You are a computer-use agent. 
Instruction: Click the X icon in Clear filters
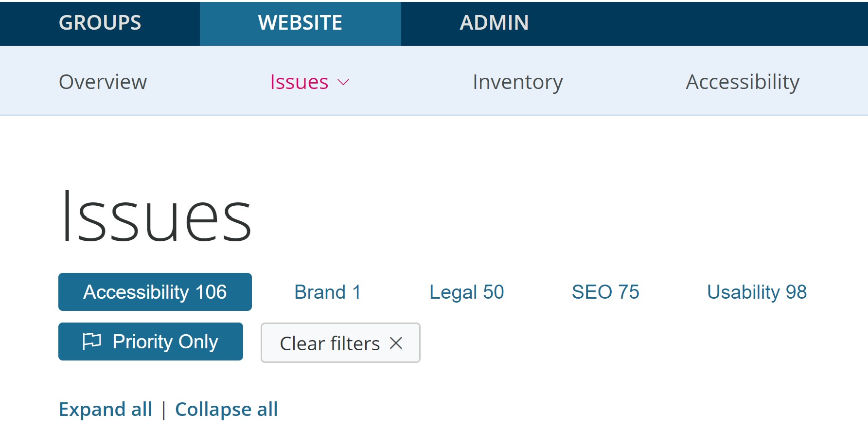click(x=396, y=343)
